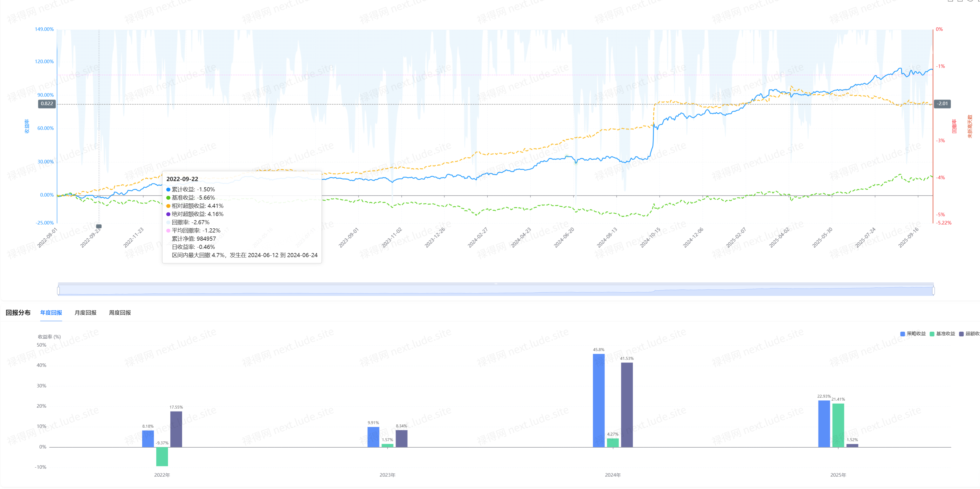
Task: Select the 年度回报 tab
Action: click(x=51, y=313)
